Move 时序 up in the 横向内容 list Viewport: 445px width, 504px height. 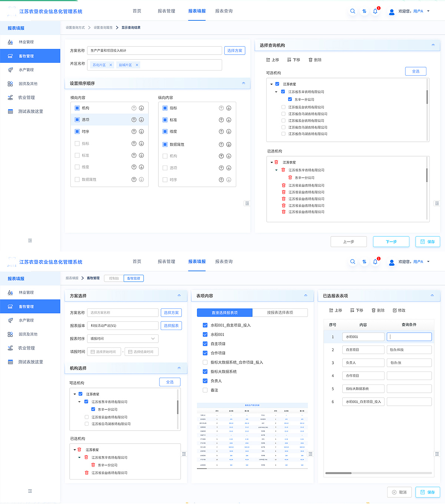click(134, 131)
